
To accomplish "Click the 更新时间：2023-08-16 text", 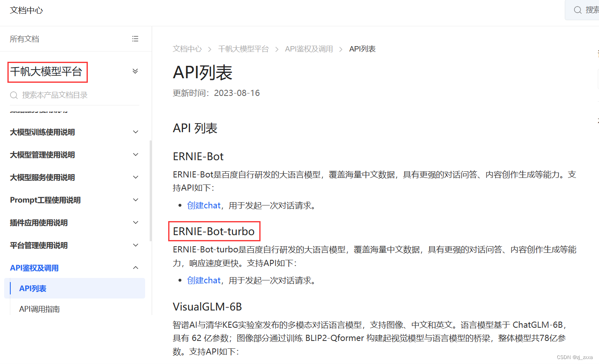I will [x=216, y=93].
